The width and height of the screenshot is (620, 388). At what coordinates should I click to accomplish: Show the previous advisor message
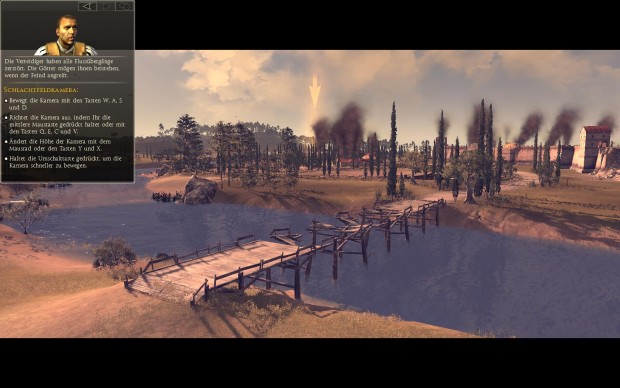tap(87, 6)
